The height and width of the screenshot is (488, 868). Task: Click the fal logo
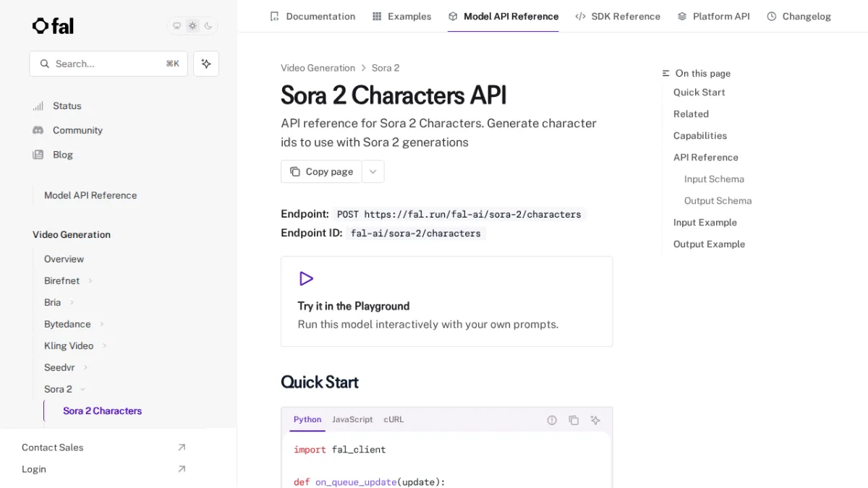[53, 26]
